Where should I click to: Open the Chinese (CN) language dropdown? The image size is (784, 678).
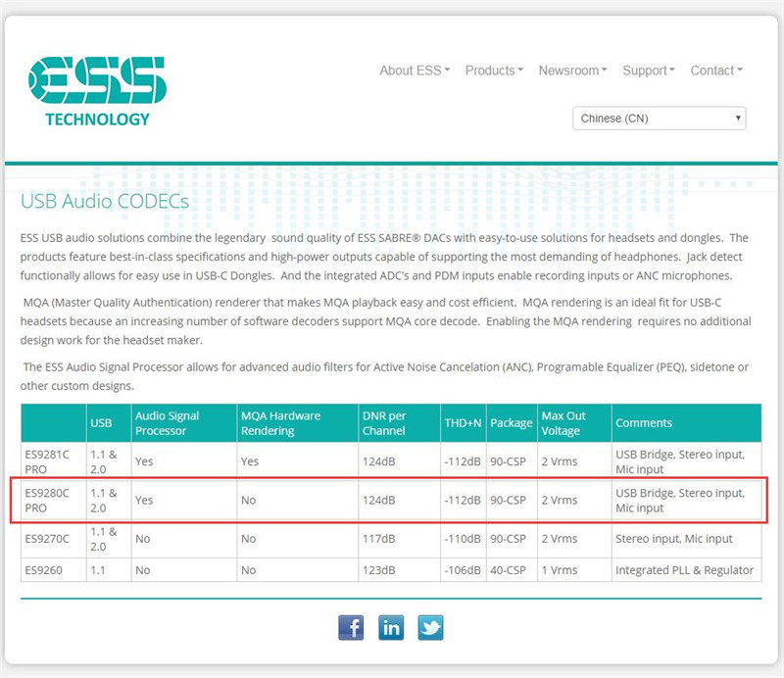659,119
